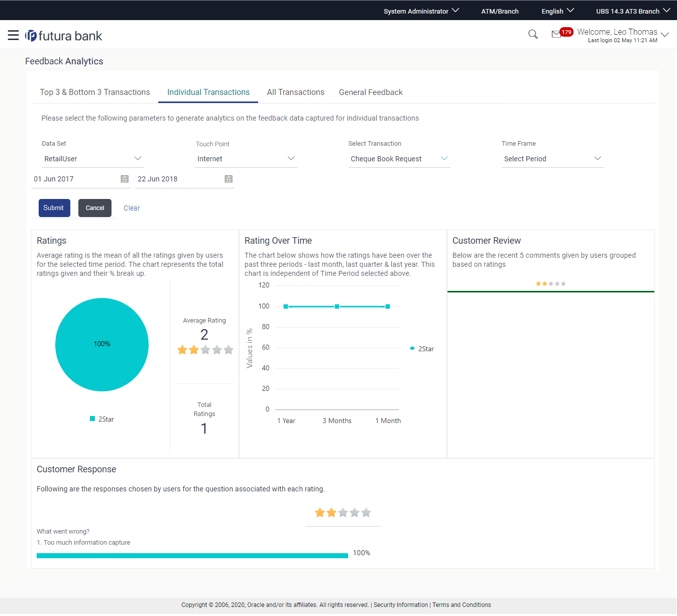The height and width of the screenshot is (616, 677).
Task: Open the mail inbox with 179 badge
Action: (561, 33)
